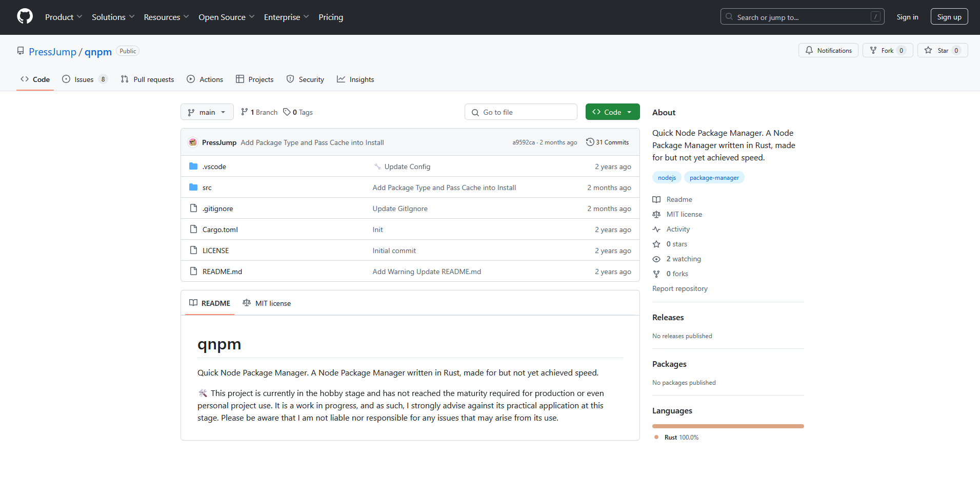Expand the main branch dropdown
980x479 pixels.
tap(207, 112)
